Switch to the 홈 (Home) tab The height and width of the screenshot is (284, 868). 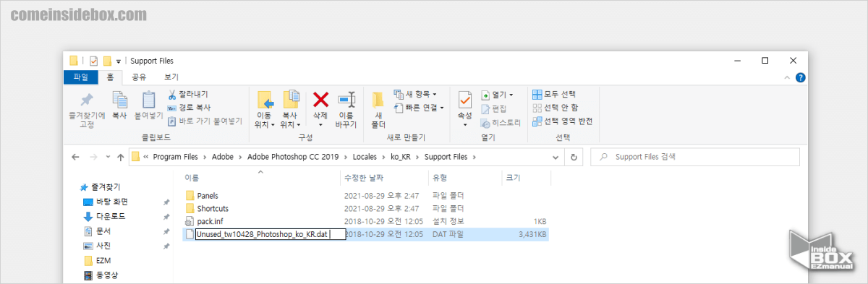click(x=110, y=77)
